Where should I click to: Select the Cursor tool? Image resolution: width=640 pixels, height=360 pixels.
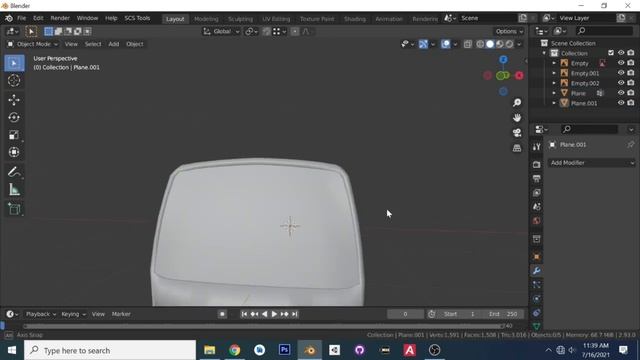point(14,80)
